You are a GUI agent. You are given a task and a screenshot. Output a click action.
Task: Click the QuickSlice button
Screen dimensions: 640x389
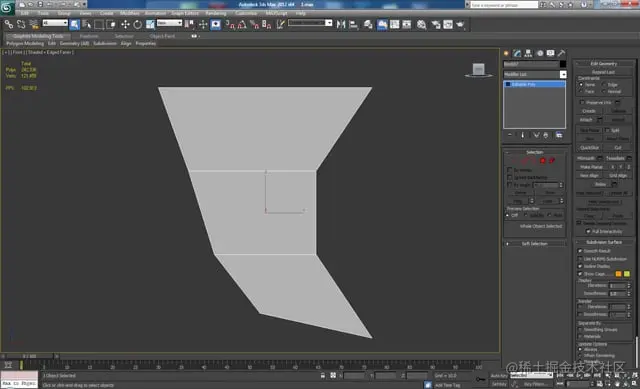tap(590, 147)
